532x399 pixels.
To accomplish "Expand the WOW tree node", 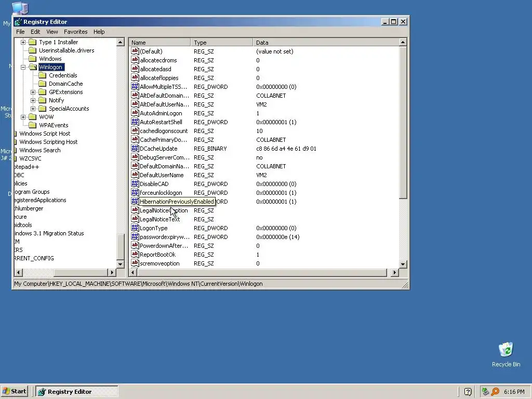I will (23, 117).
